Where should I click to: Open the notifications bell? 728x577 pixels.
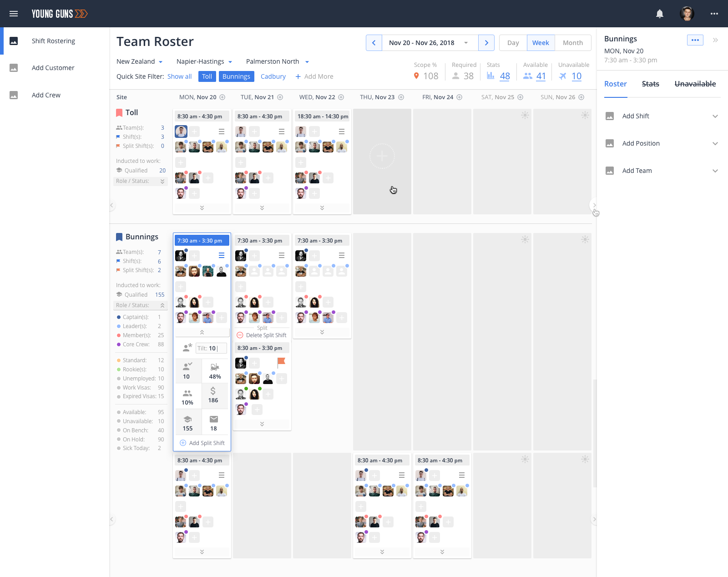tap(660, 14)
